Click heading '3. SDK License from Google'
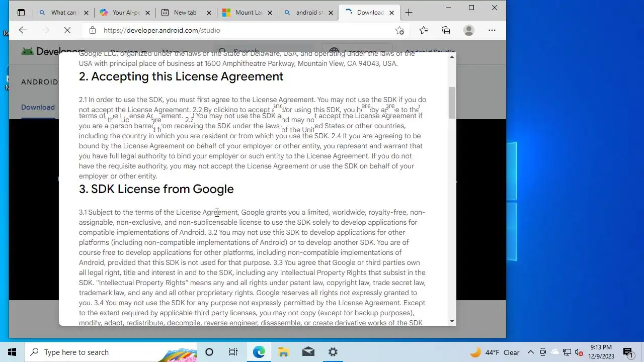644x362 pixels. [156, 189]
